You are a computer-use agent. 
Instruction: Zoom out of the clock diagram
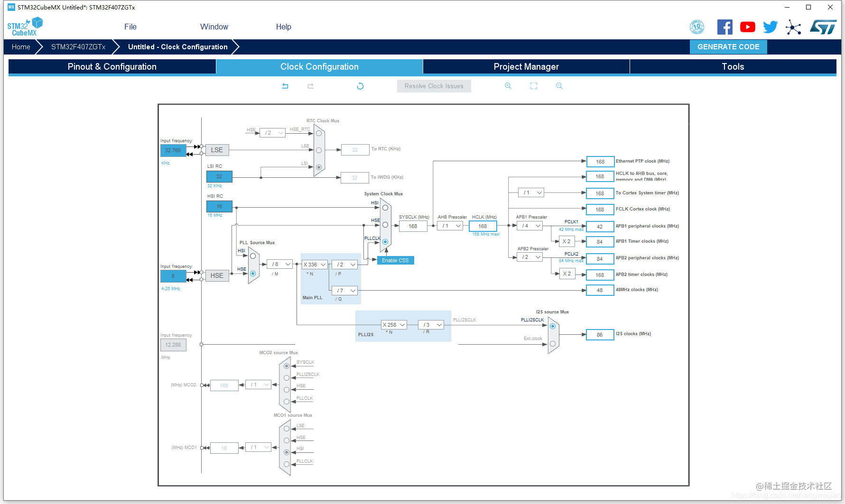click(559, 86)
